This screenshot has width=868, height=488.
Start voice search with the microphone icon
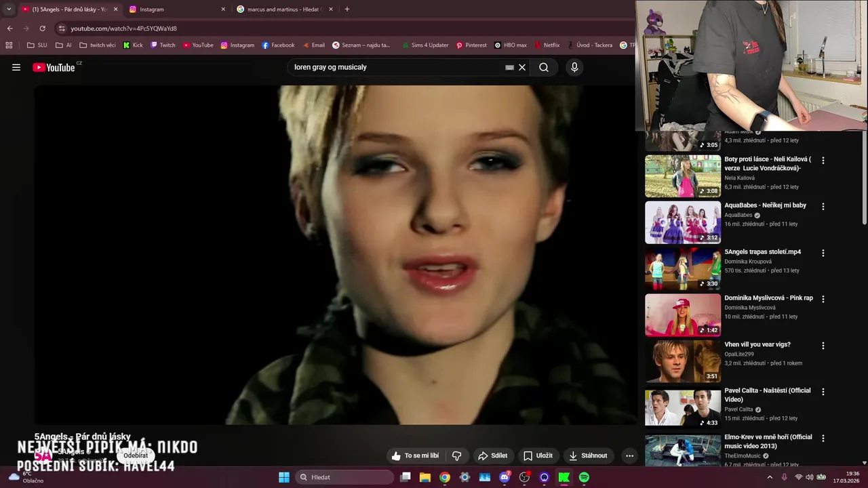coord(574,67)
